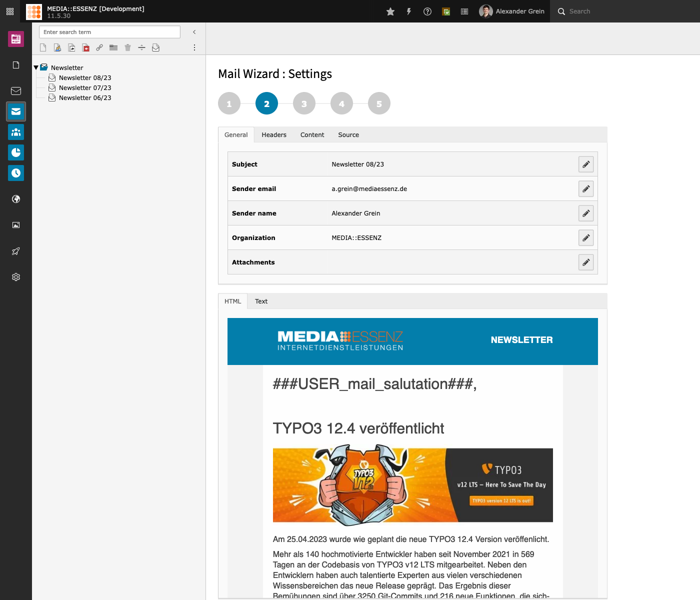Select Newsletter 07/23 in tree
The width and height of the screenshot is (700, 600).
coord(85,87)
